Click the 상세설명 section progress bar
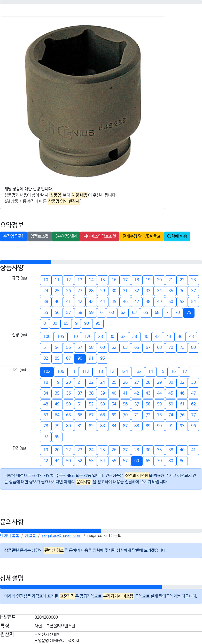The width and height of the screenshot is (202, 644). point(81,587)
